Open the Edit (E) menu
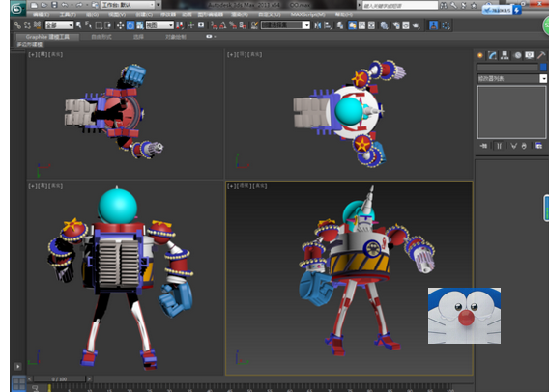This screenshot has width=549, height=392. pyautogui.click(x=41, y=14)
